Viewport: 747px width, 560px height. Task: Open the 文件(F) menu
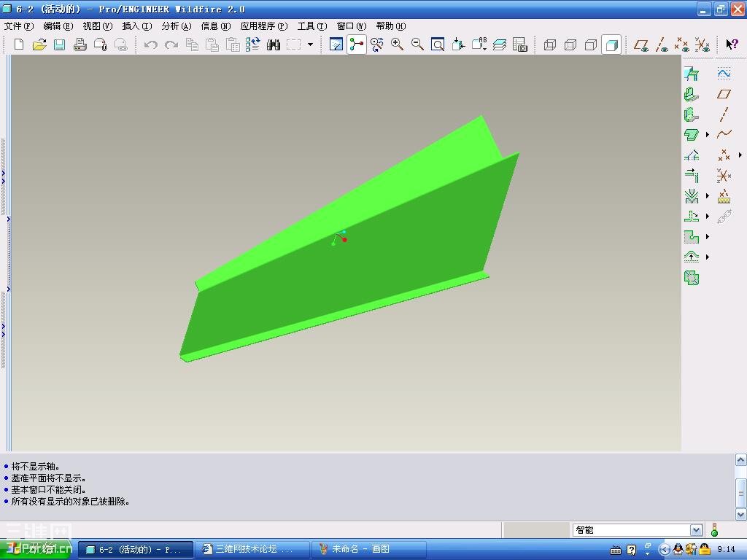pyautogui.click(x=19, y=26)
